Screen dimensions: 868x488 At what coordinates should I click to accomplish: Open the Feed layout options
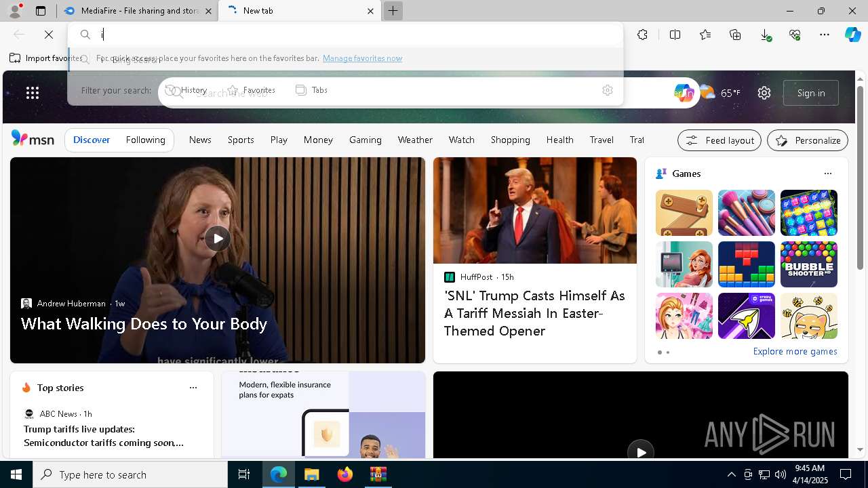[x=719, y=140]
